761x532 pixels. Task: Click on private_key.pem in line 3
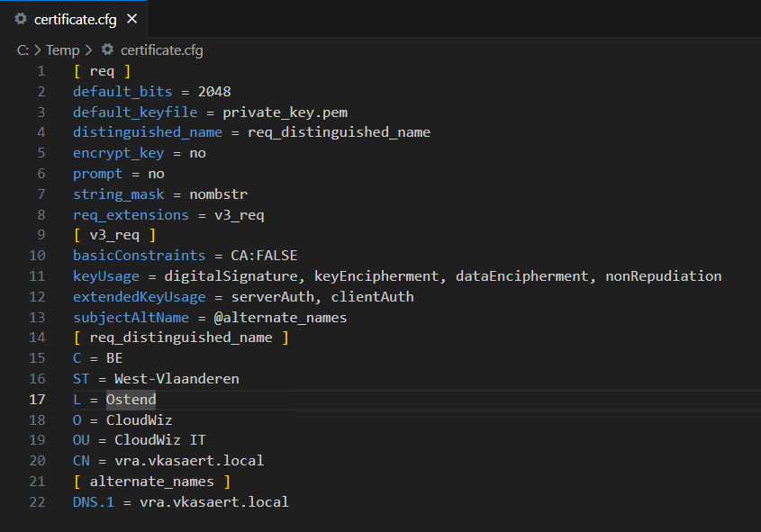click(x=285, y=113)
